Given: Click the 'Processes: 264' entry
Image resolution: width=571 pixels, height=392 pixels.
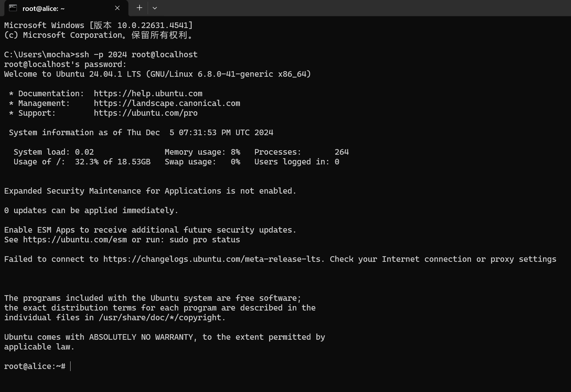Looking at the screenshot, I should pos(302,152).
